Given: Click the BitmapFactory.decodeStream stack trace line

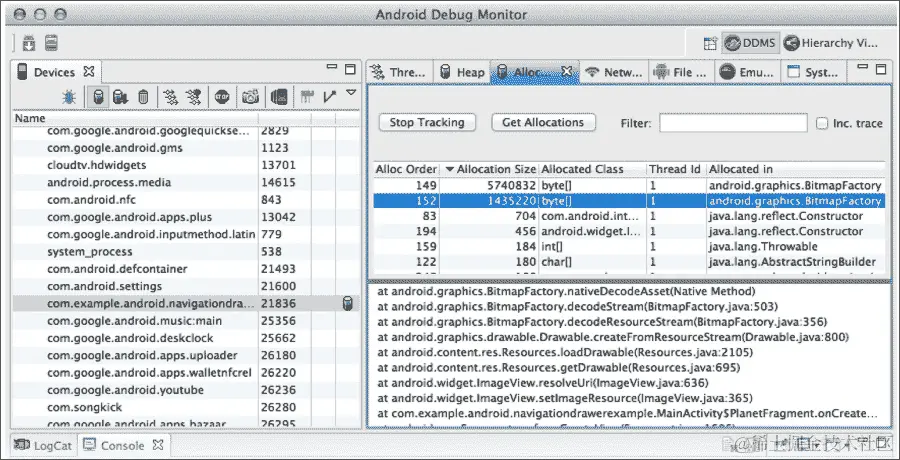Looking at the screenshot, I should [x=577, y=307].
